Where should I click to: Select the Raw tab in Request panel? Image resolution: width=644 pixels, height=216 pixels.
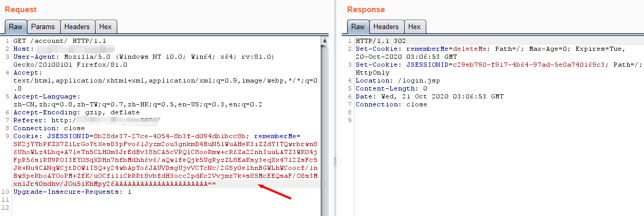click(x=15, y=26)
